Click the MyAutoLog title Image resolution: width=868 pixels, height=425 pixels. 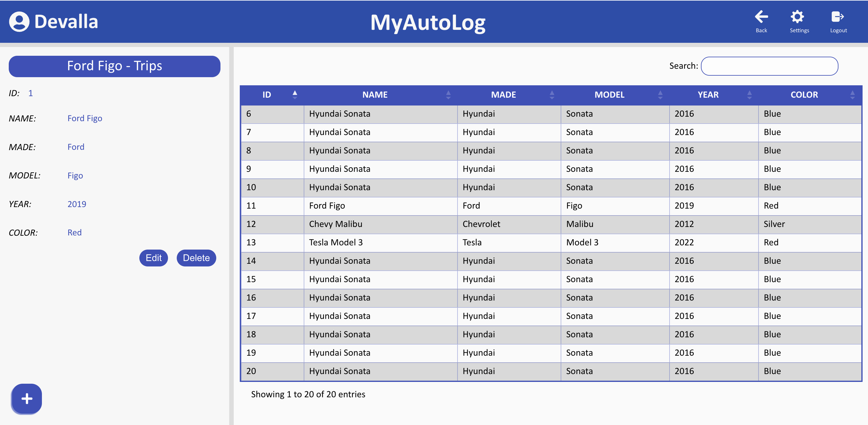point(428,22)
